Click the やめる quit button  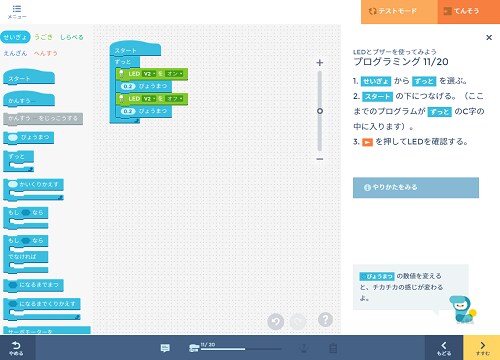[16, 348]
